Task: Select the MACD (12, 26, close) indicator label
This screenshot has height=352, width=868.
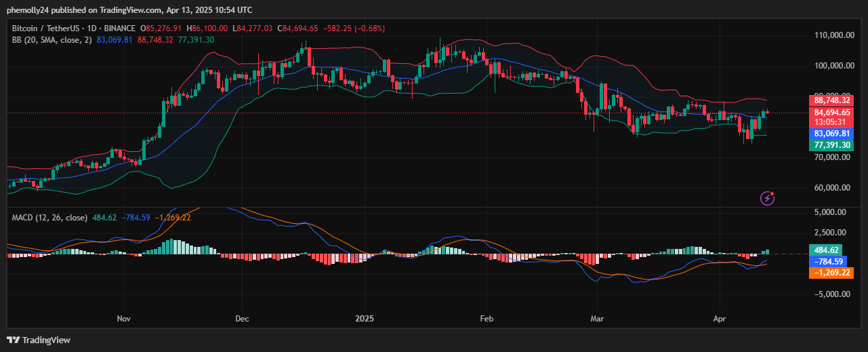Action: pyautogui.click(x=49, y=218)
